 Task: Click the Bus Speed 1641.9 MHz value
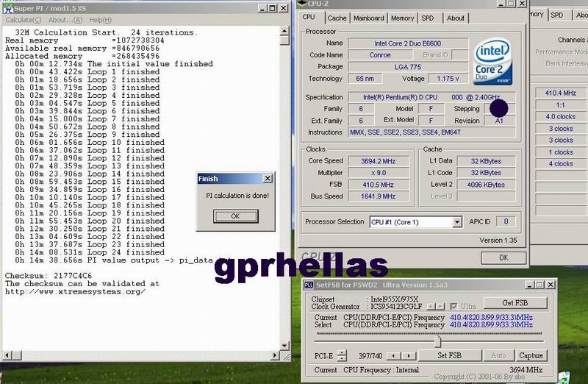click(x=379, y=196)
